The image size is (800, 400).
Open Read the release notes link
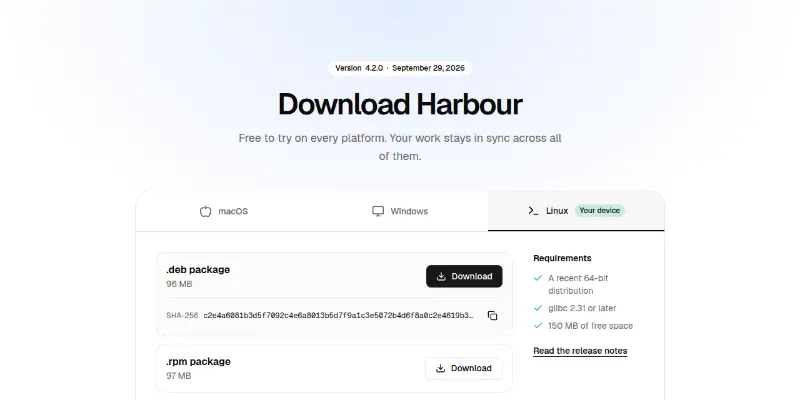tap(580, 351)
